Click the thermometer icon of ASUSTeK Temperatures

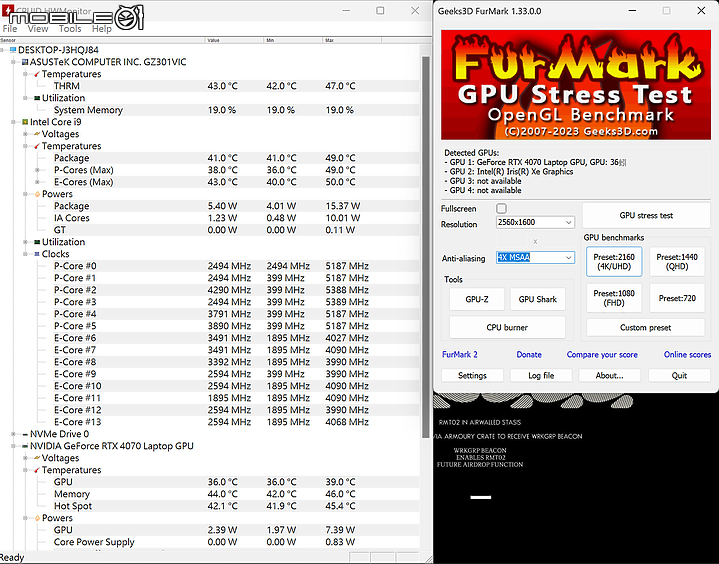tap(37, 74)
